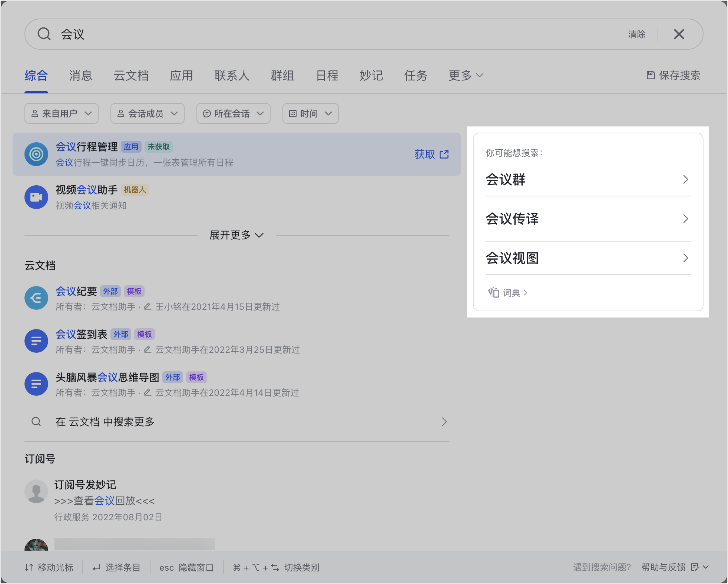Screen dimensions: 728x584
Task: Click the 会议签到表 document icon
Action: (x=36, y=341)
